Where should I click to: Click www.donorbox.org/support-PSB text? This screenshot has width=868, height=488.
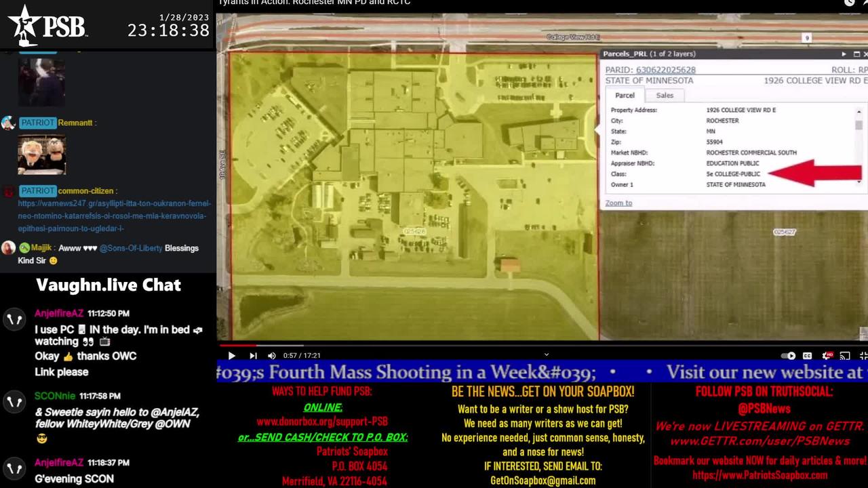point(322,421)
